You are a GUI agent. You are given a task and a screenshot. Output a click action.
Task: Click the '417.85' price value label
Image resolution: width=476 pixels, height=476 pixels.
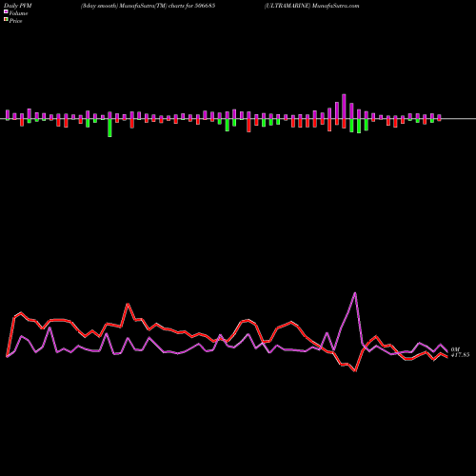pos(460,355)
